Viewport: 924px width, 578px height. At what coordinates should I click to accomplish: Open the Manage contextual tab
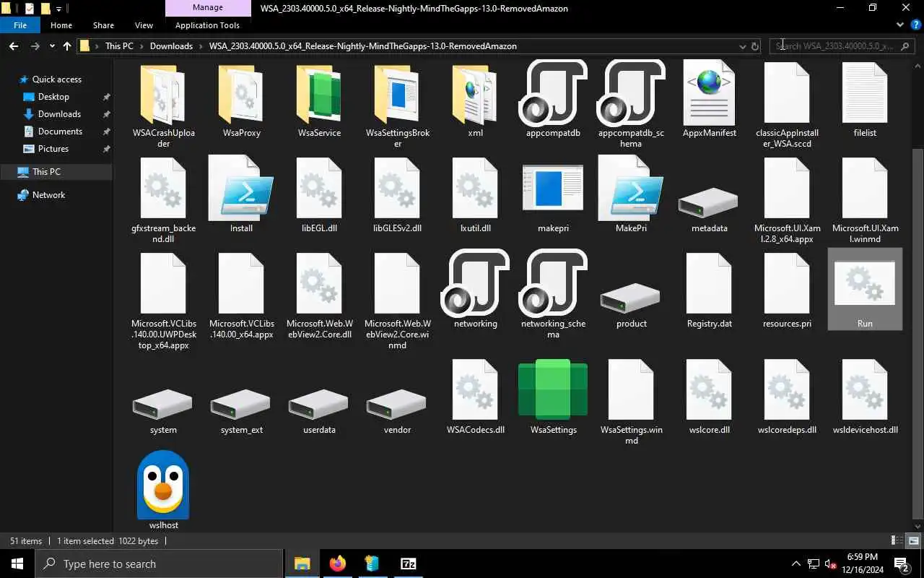click(207, 9)
